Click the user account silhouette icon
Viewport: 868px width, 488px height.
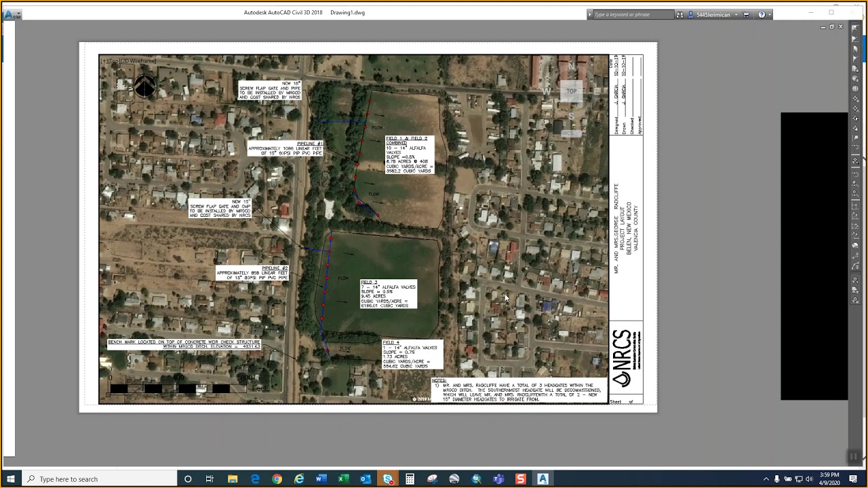pos(691,14)
